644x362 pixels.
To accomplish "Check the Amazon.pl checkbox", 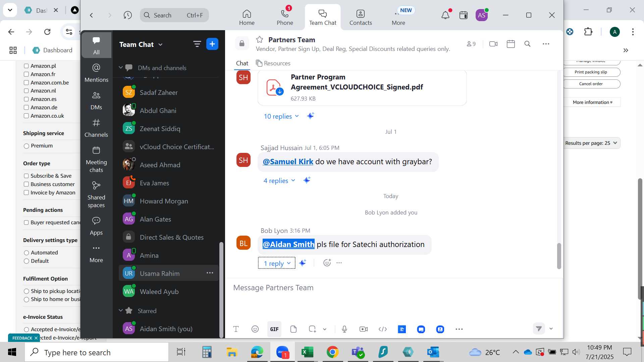I will point(26,66).
